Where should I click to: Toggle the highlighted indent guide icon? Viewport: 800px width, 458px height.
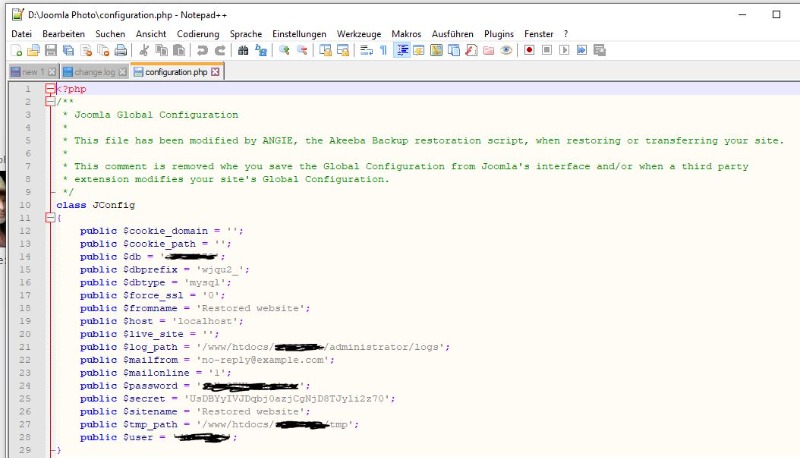click(402, 50)
